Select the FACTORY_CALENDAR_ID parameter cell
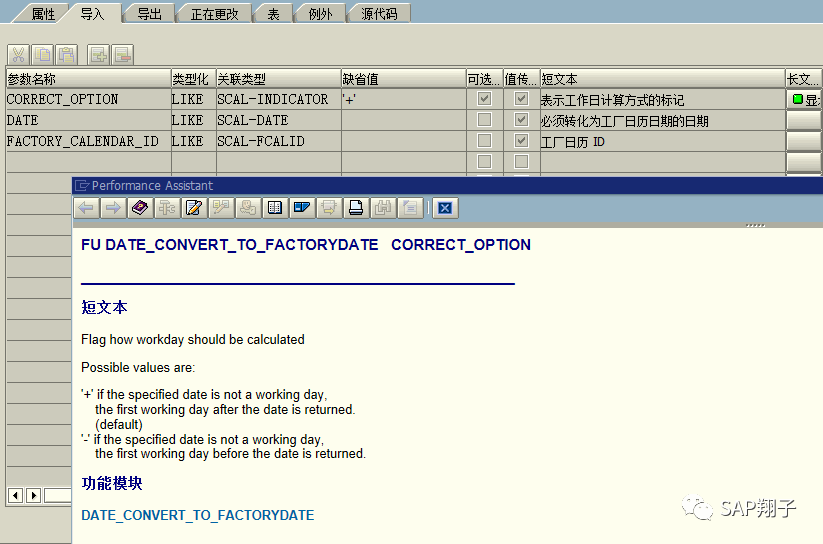This screenshot has height=544, width=823. (88, 141)
